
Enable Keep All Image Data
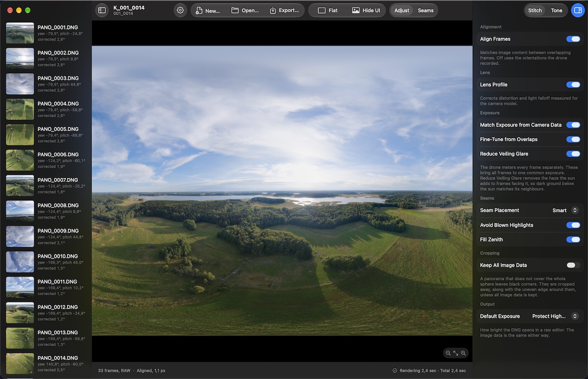573,265
